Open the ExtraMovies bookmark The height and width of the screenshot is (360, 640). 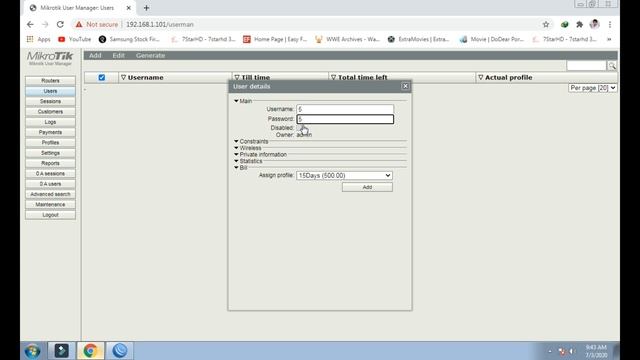[418, 39]
